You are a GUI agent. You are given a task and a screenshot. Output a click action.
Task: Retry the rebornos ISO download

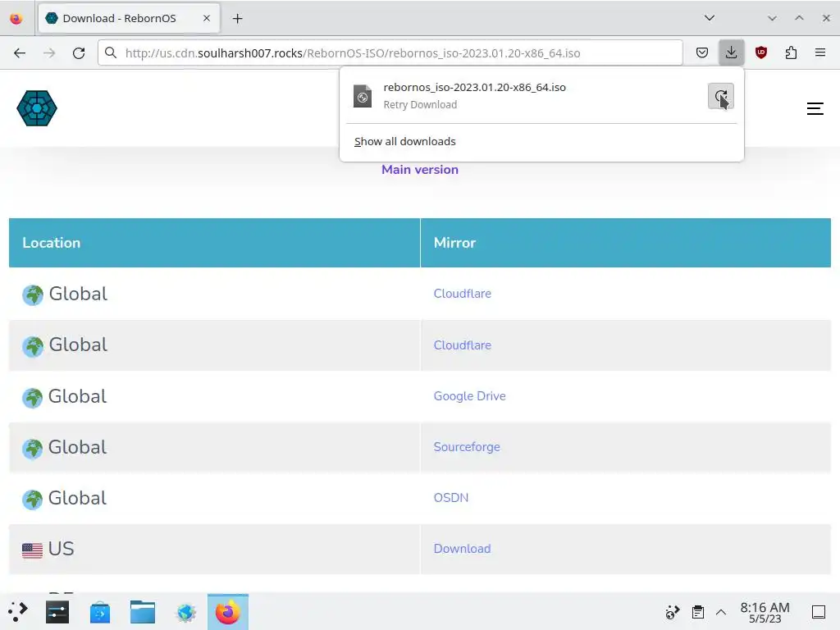point(720,97)
